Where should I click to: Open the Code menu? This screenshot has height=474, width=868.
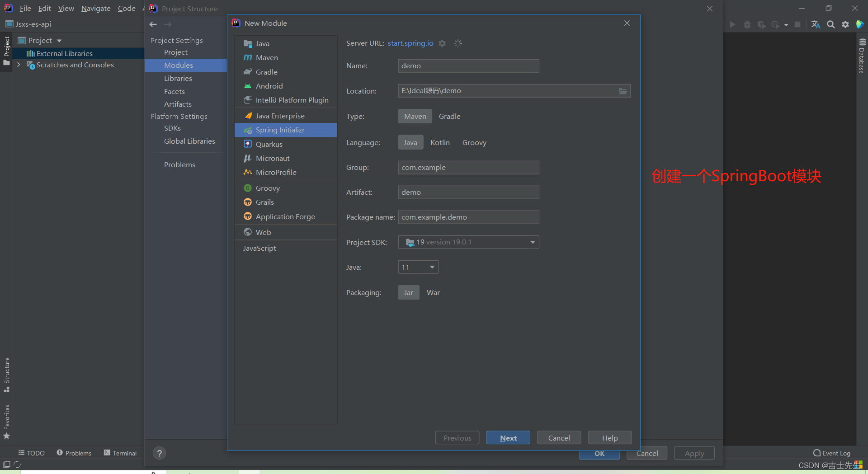[127, 8]
